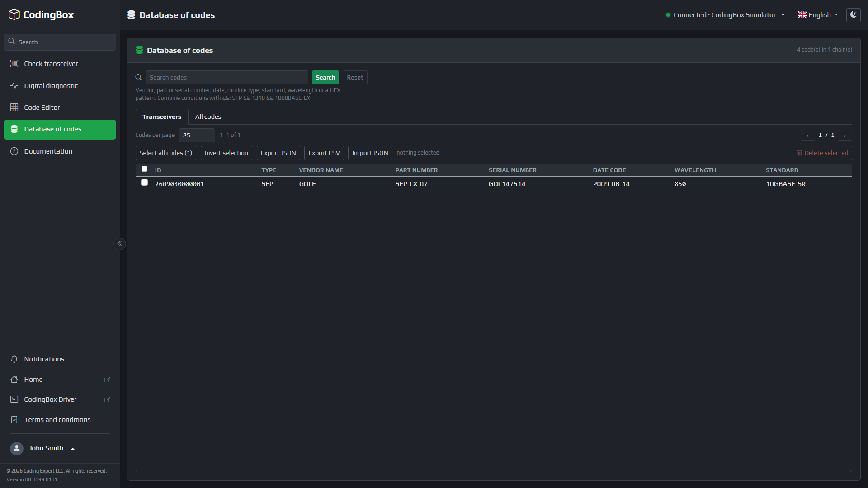Focus the sidebar Search field
This screenshot has width=868, height=488.
click(60, 42)
